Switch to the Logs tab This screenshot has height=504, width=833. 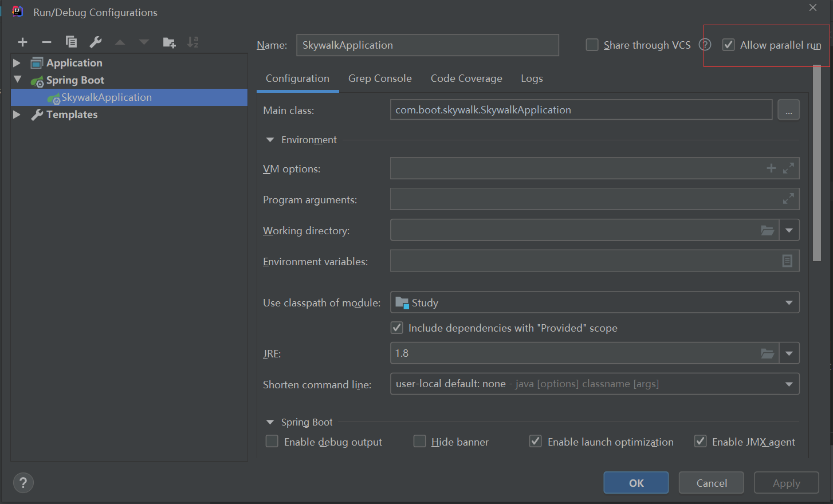pos(532,78)
